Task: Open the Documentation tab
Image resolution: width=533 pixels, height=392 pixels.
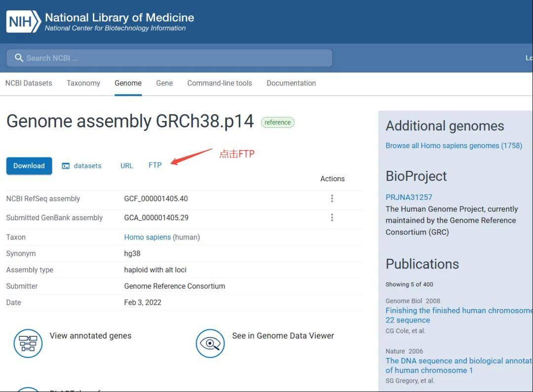Action: tap(291, 83)
